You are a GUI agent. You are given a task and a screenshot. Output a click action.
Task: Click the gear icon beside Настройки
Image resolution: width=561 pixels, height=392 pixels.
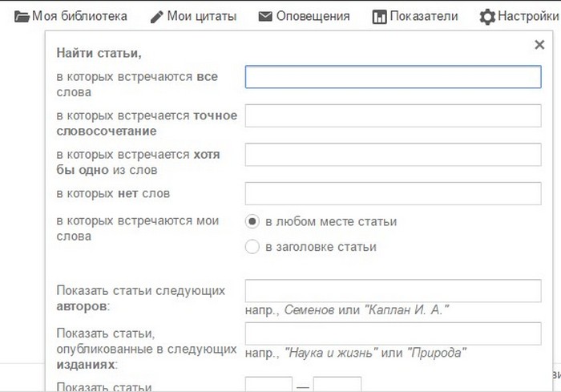[487, 16]
